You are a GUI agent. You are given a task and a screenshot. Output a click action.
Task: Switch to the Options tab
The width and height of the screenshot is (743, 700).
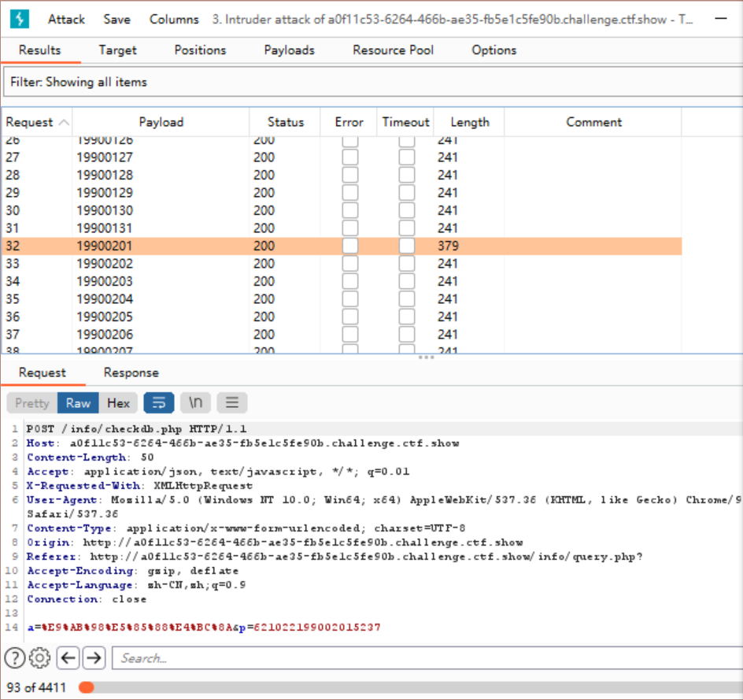coord(493,50)
